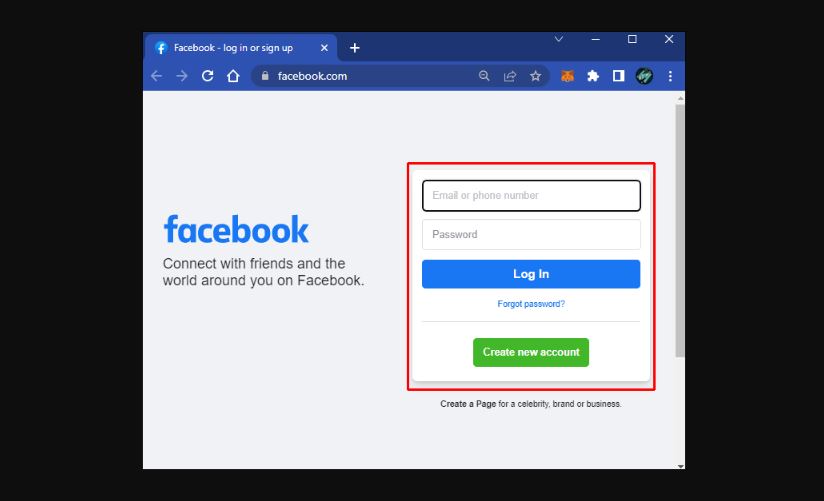The width and height of the screenshot is (824, 501).
Task: Click the scrollbar down arrow
Action: click(681, 466)
